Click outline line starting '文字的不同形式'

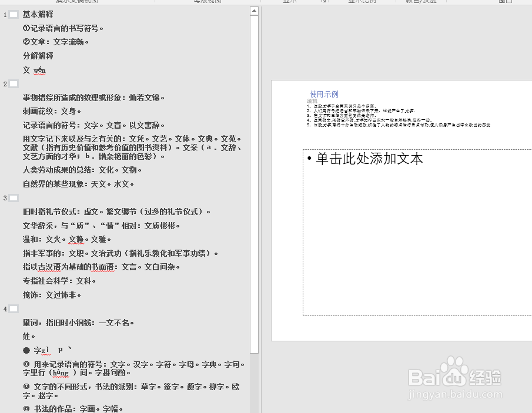point(131,391)
